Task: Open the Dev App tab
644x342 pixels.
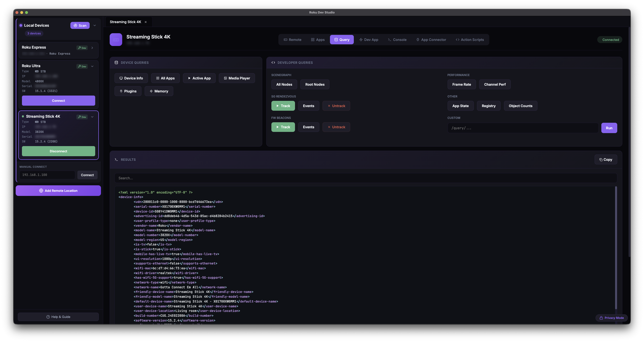Action: coord(369,39)
